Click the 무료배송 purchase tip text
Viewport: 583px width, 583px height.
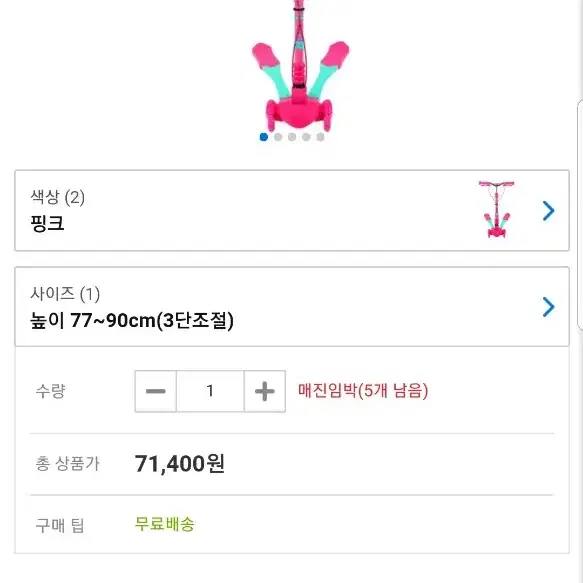pos(164,524)
